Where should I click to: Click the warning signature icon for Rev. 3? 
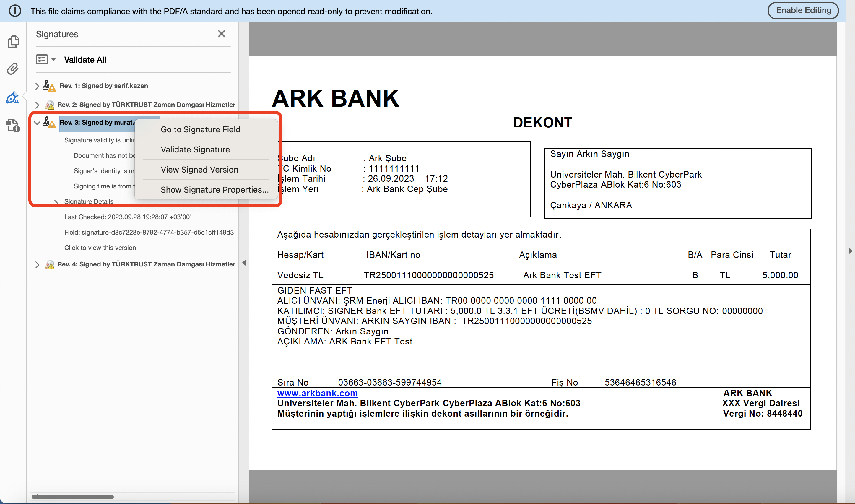pos(49,123)
